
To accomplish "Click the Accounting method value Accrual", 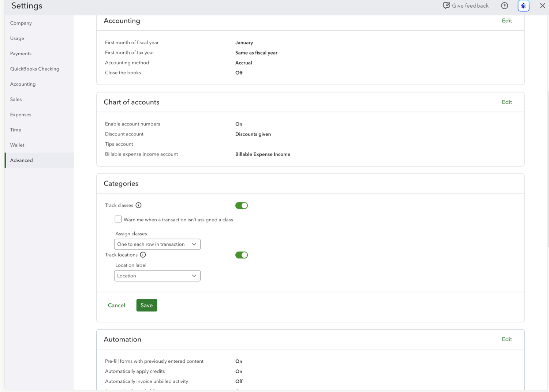I will [243, 63].
